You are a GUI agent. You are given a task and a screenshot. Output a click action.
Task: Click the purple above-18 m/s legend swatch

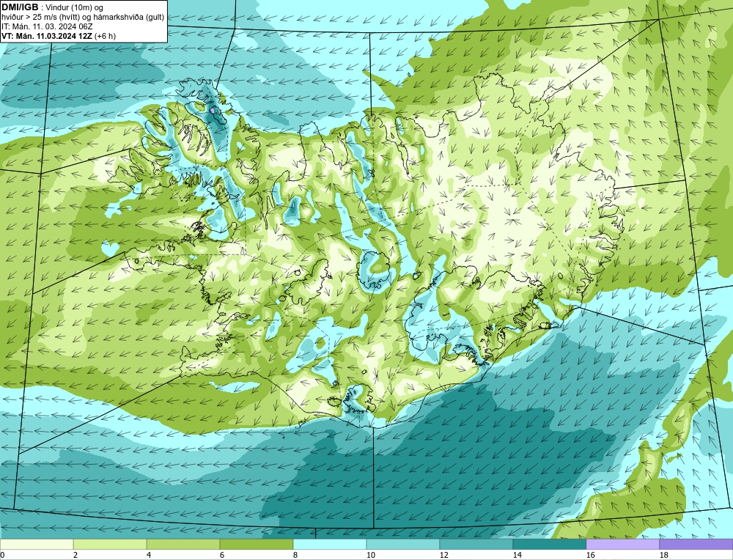(x=696, y=545)
